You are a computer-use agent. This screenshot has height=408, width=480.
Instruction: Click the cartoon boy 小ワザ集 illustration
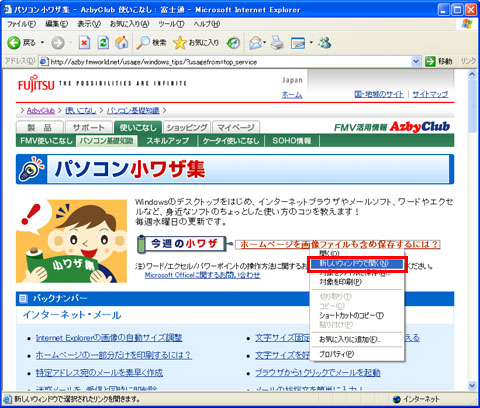(71, 241)
